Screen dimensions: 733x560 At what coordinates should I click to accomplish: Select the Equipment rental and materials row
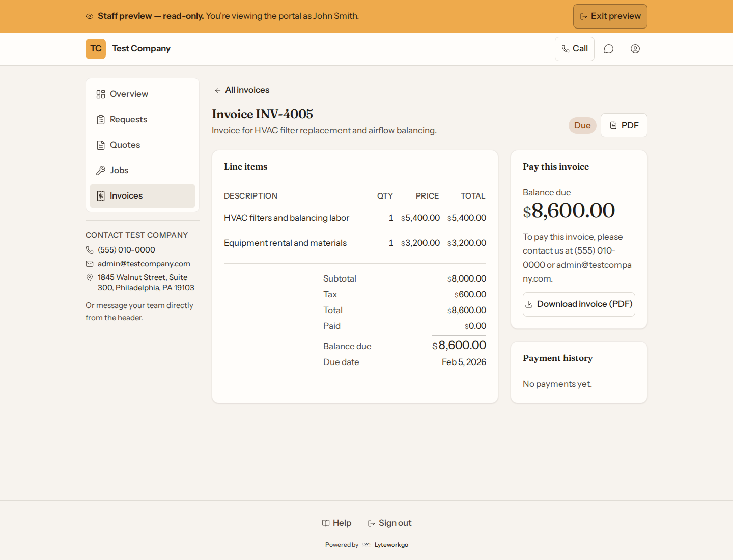point(355,243)
